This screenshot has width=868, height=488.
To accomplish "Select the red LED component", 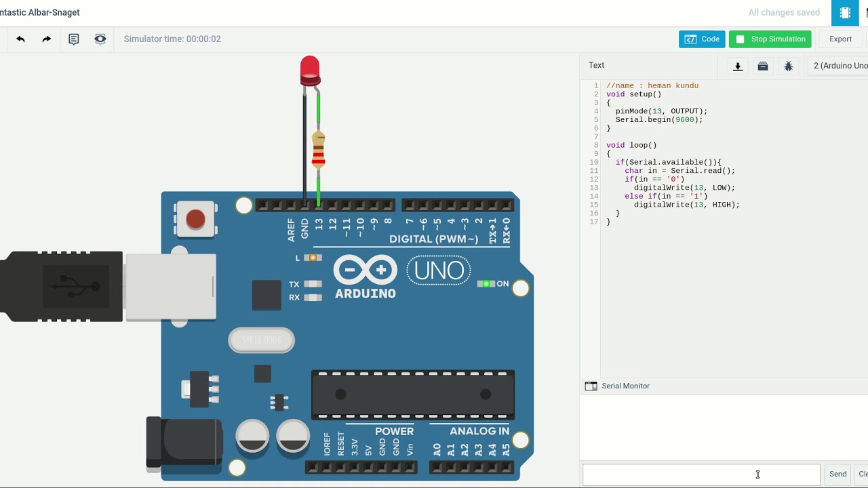I will (x=310, y=71).
